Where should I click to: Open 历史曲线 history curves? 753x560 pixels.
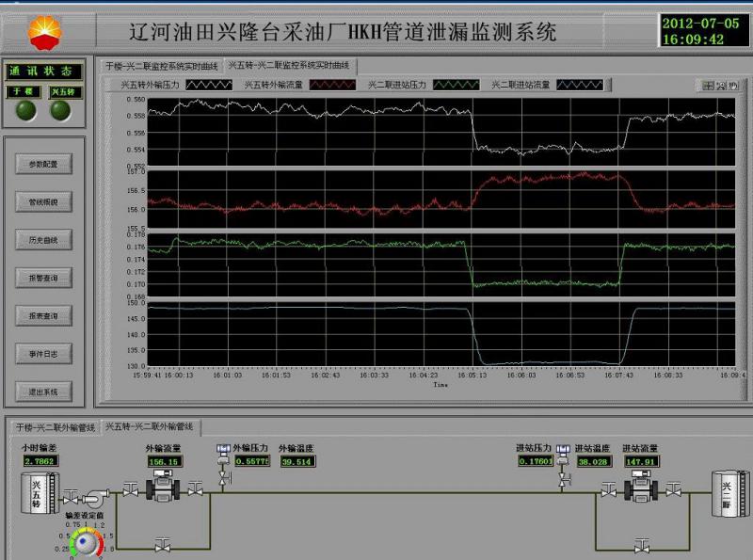tap(43, 240)
